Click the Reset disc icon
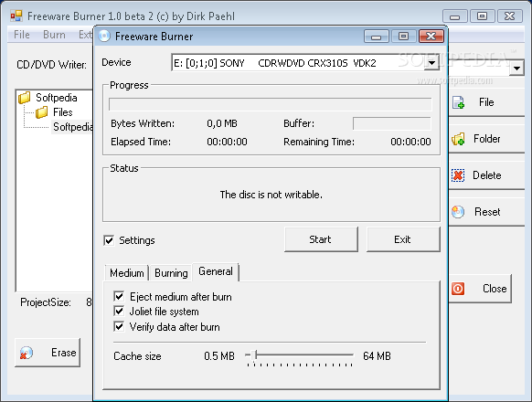Image resolution: width=532 pixels, height=402 pixels. click(x=458, y=212)
